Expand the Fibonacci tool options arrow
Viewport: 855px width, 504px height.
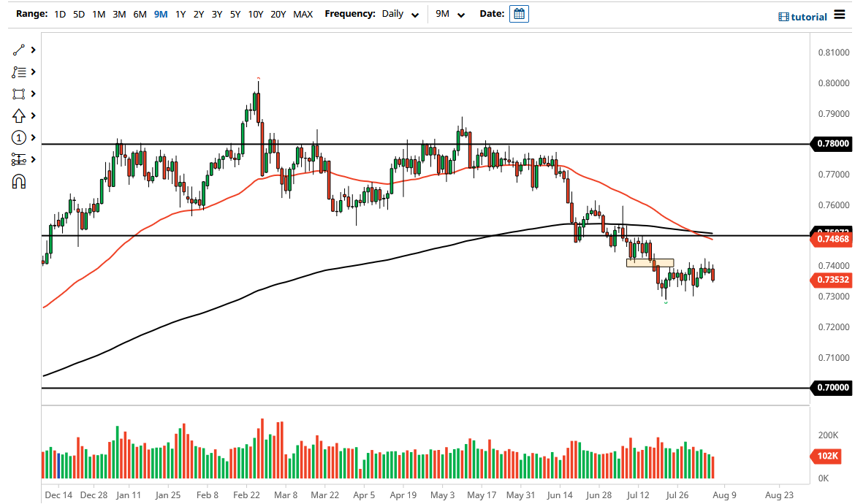(x=34, y=72)
